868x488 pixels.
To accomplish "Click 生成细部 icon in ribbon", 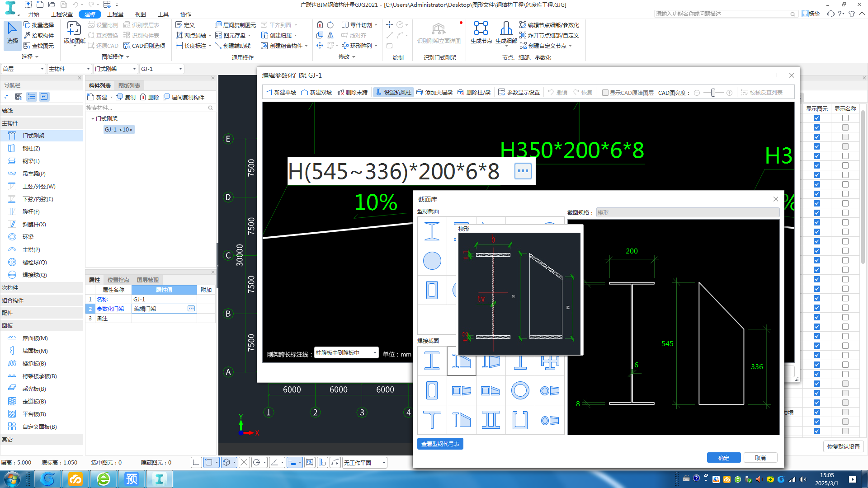I will click(506, 33).
